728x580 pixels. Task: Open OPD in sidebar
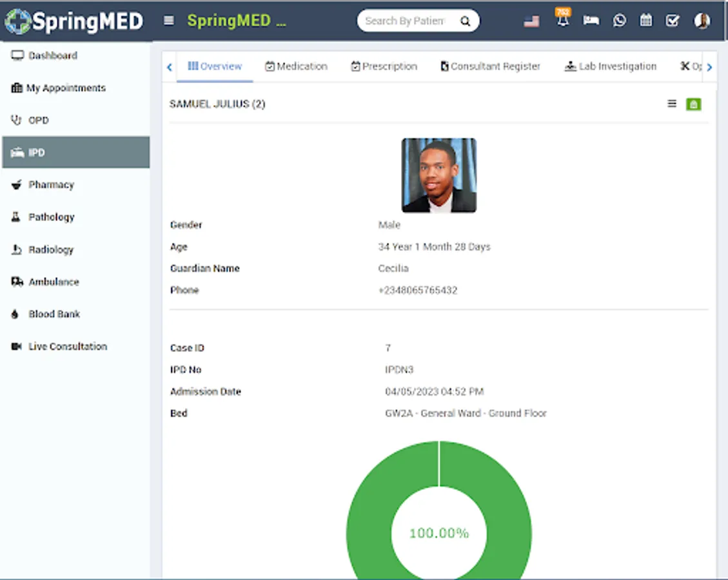click(x=76, y=120)
